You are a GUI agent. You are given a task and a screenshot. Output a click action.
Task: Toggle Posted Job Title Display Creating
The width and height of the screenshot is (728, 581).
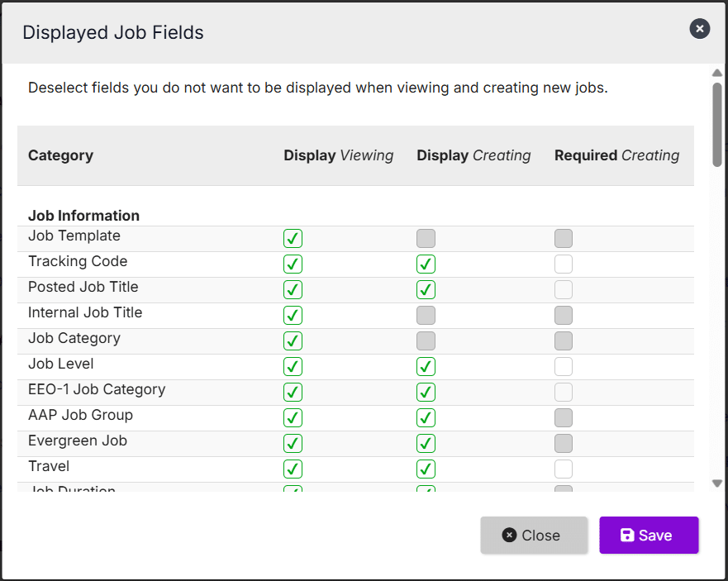coord(426,290)
